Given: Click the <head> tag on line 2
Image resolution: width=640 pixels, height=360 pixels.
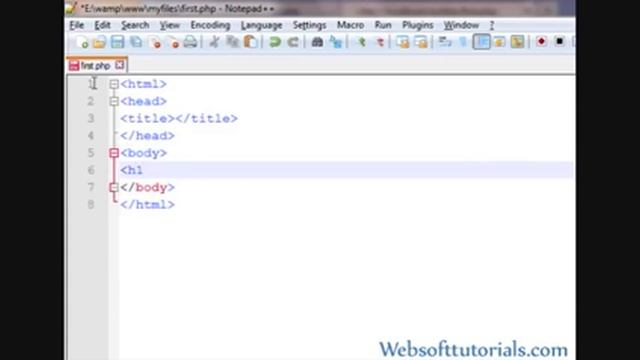Looking at the screenshot, I should pos(143,101).
